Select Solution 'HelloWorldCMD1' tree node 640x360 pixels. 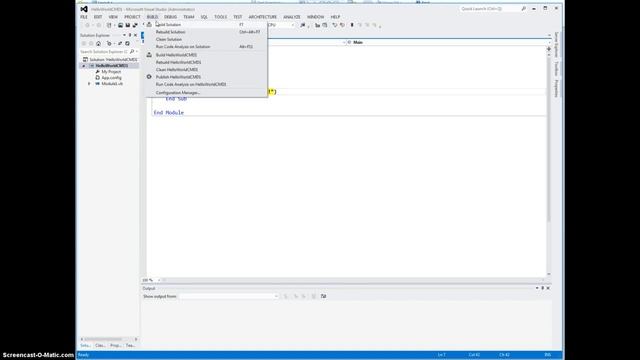point(110,59)
